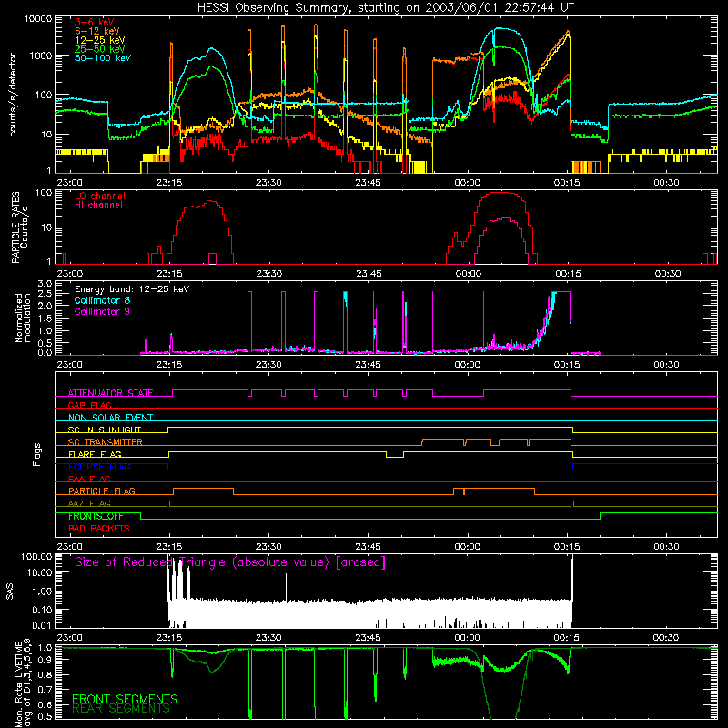Screen dimensions: 728x728
Task: Click the Collimator 9 legend label
Action: tap(102, 311)
